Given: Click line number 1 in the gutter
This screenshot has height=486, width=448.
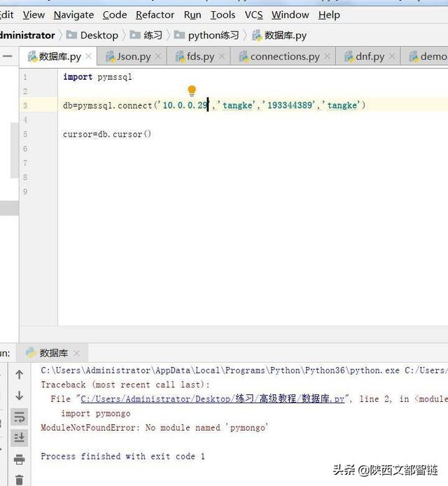Looking at the screenshot, I should 25,77.
